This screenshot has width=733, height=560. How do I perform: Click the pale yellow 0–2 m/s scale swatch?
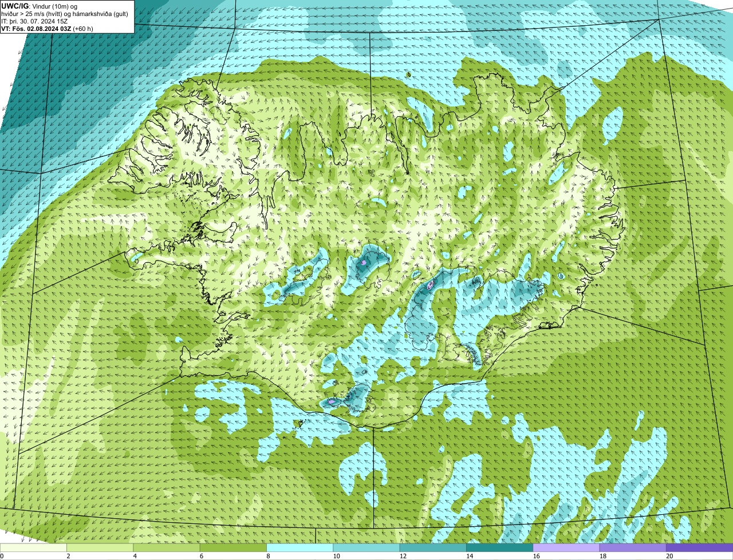[x=33, y=548]
